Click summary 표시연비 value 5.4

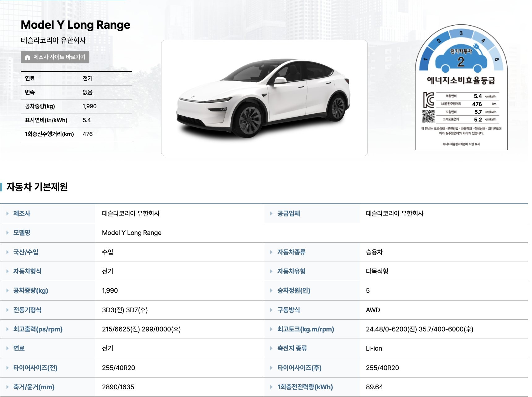(x=87, y=120)
